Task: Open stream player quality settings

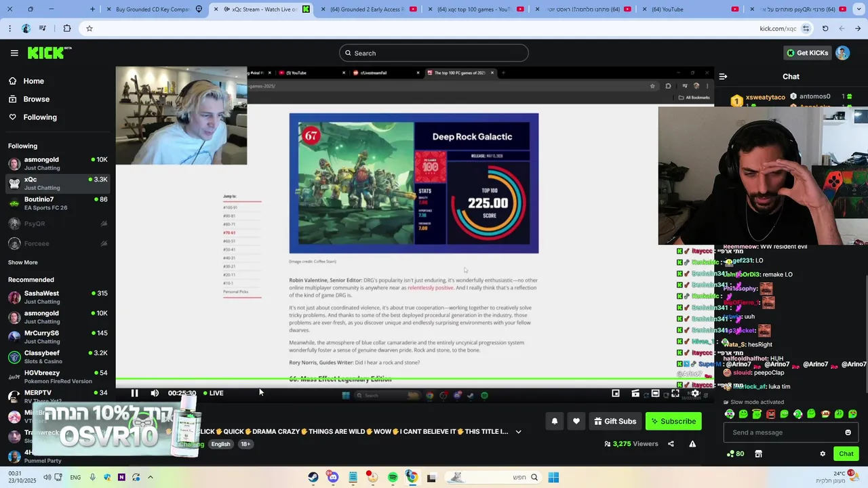Action: pyautogui.click(x=695, y=393)
